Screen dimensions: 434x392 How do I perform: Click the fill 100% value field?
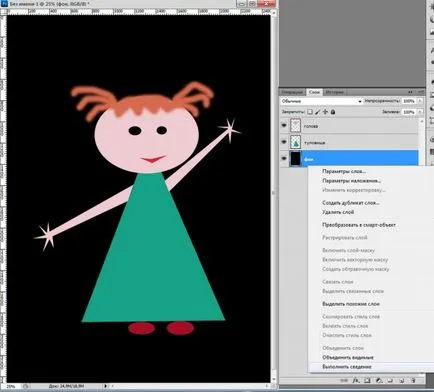point(409,112)
